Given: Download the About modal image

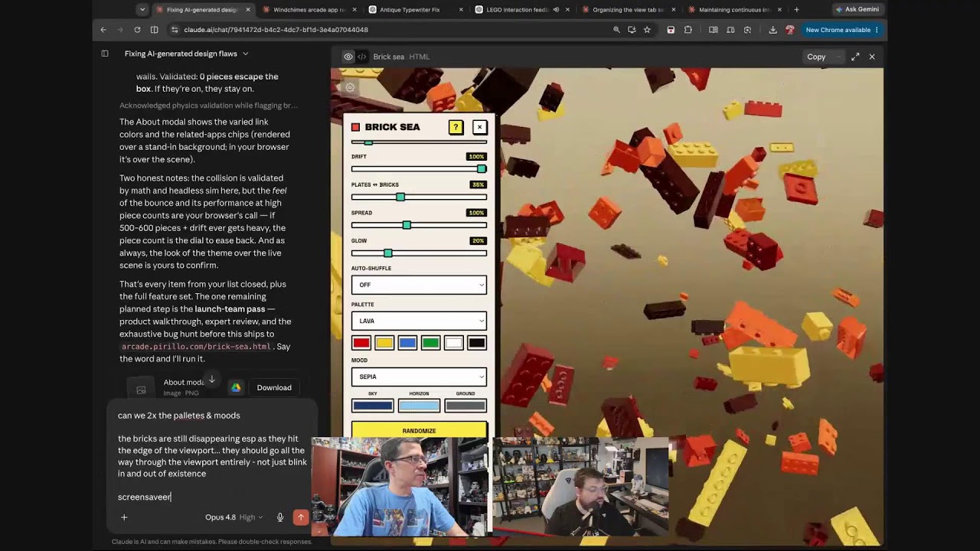Looking at the screenshot, I should (274, 388).
